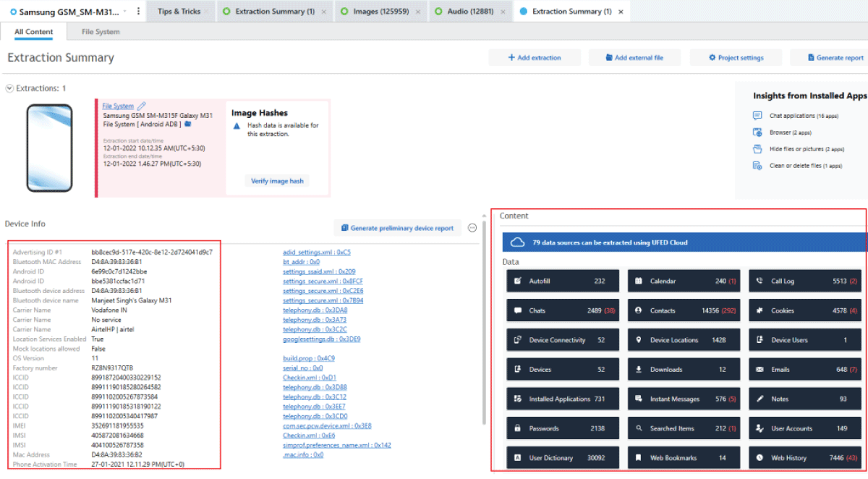Select the Advertising ID #1 value

pos(152,252)
